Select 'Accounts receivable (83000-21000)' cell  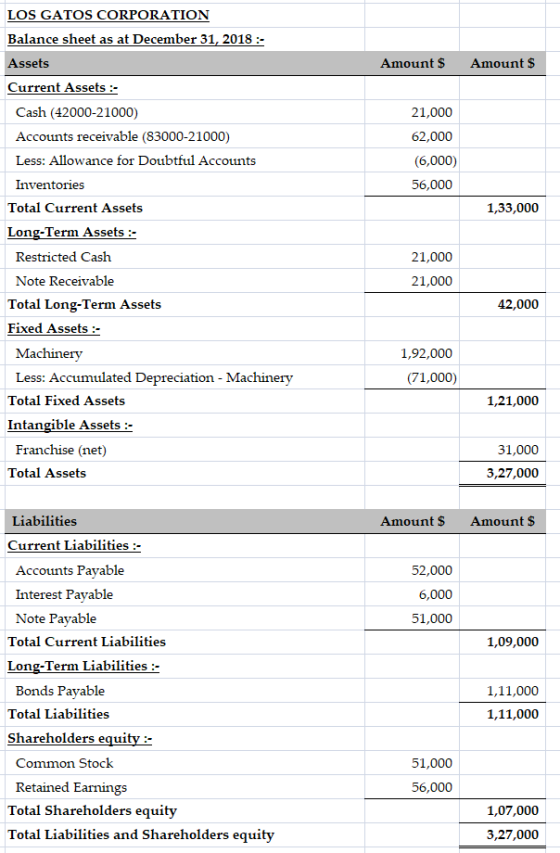click(x=122, y=136)
